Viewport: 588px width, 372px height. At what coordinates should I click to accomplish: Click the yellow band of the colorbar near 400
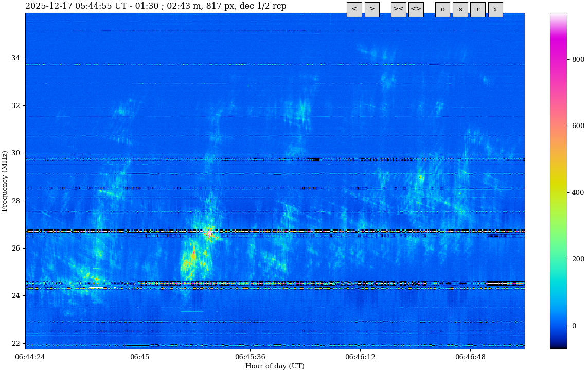(x=558, y=192)
